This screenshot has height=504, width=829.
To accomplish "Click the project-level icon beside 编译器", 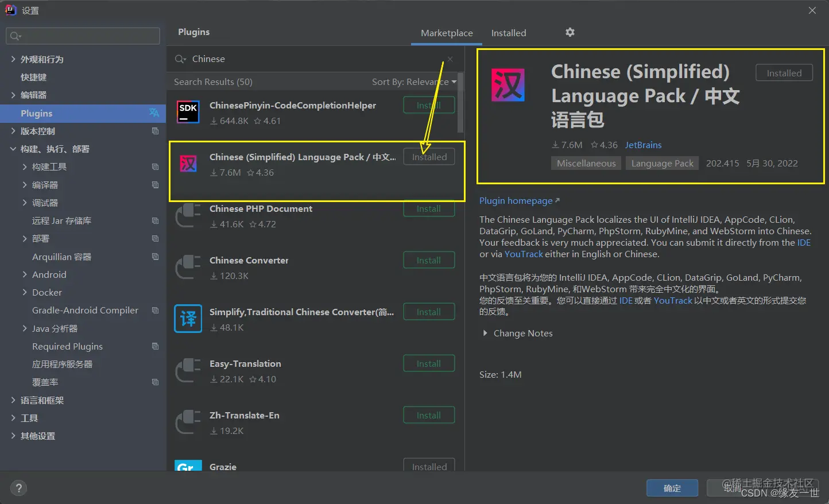I will pos(155,184).
